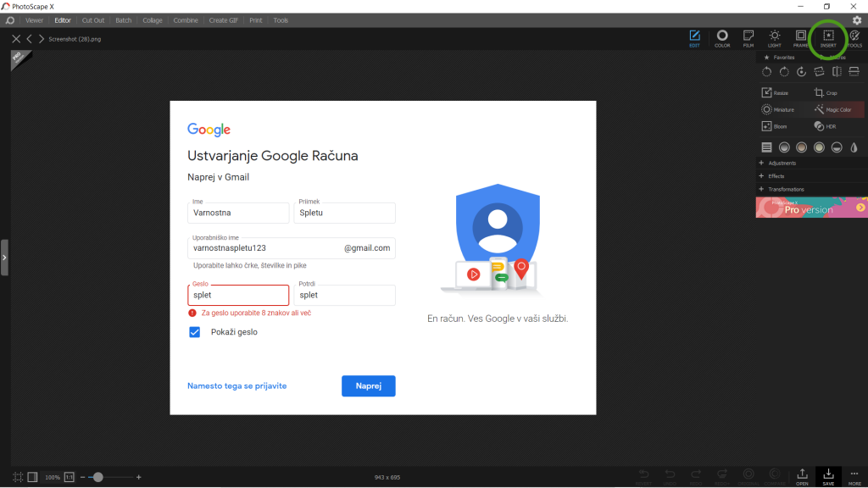Image resolution: width=868 pixels, height=488 pixels.
Task: Open the FILM editing tab
Action: pyautogui.click(x=748, y=38)
